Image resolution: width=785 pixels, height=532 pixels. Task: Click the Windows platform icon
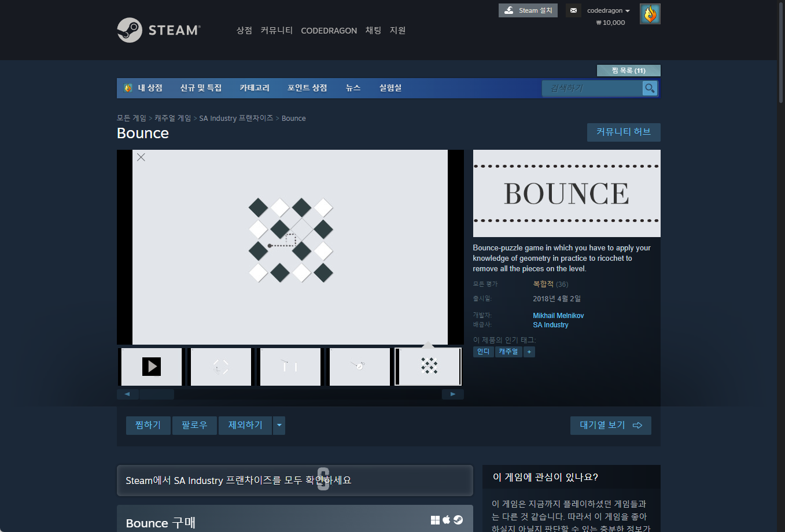[x=435, y=520]
